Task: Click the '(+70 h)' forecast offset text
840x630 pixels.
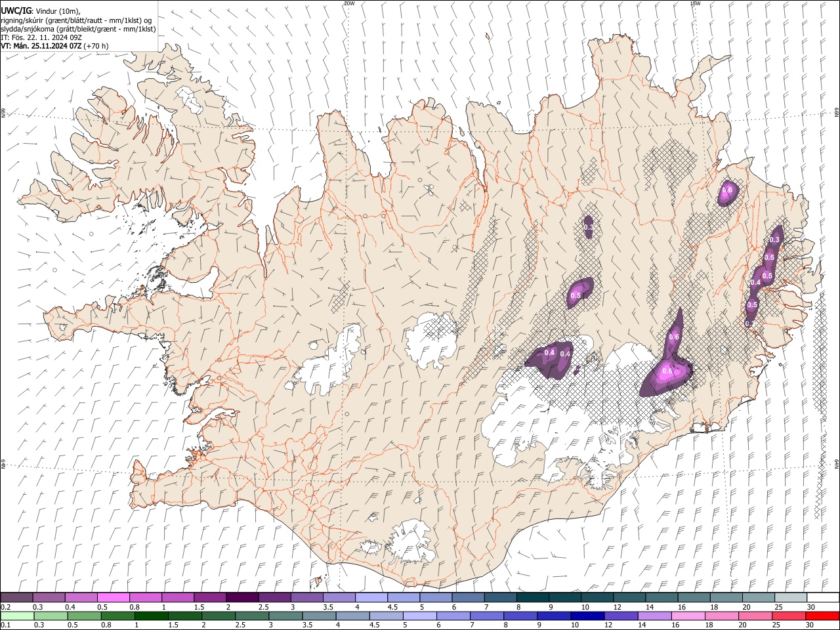Action: coord(96,46)
